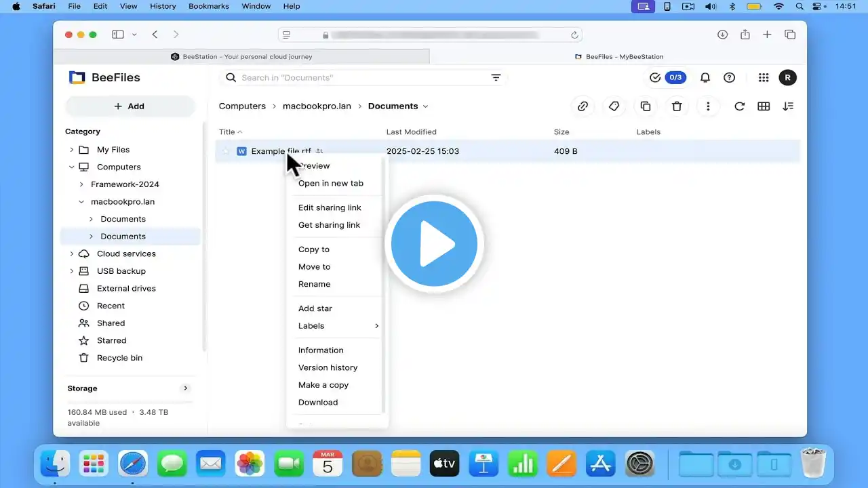Screen dimensions: 868x488
Task: Click the delete trash toolbar icon
Action: pos(677,106)
